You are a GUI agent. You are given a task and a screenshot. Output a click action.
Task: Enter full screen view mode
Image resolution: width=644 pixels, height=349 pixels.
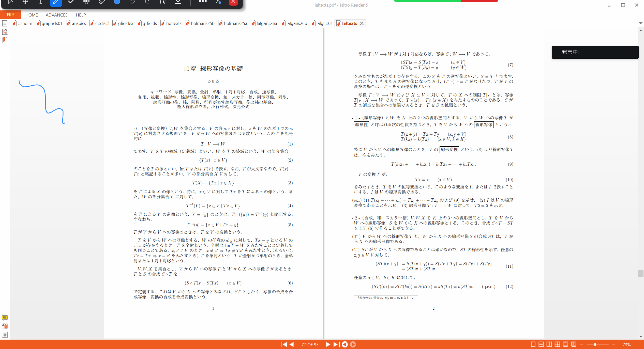tap(565, 344)
